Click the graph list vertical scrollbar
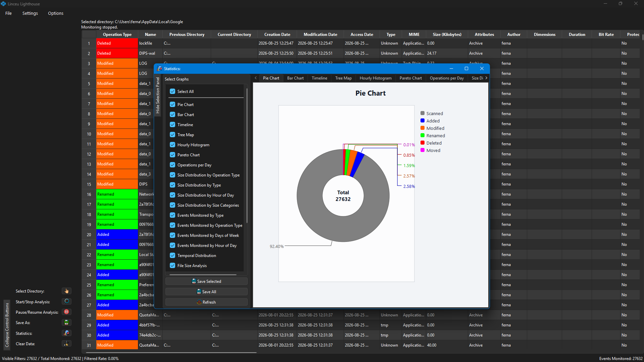 (x=247, y=156)
